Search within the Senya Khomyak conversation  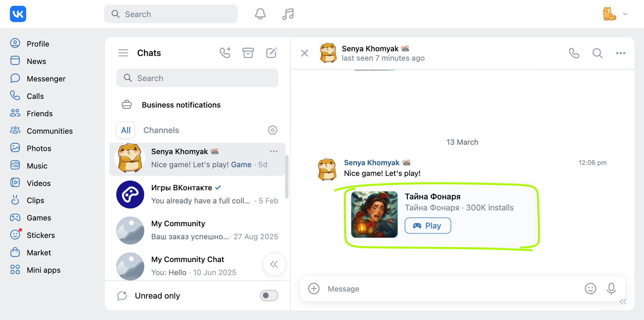click(x=597, y=53)
